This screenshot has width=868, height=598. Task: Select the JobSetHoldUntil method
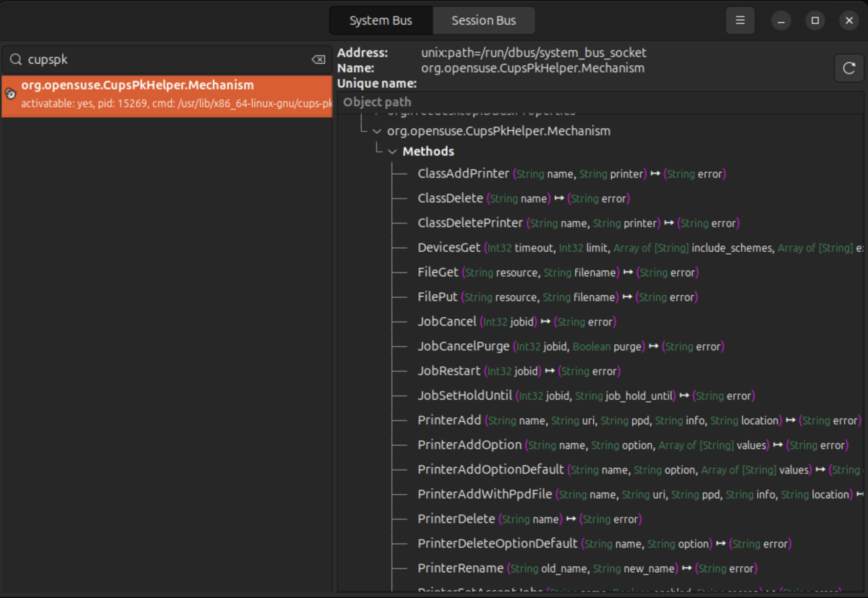coord(464,395)
